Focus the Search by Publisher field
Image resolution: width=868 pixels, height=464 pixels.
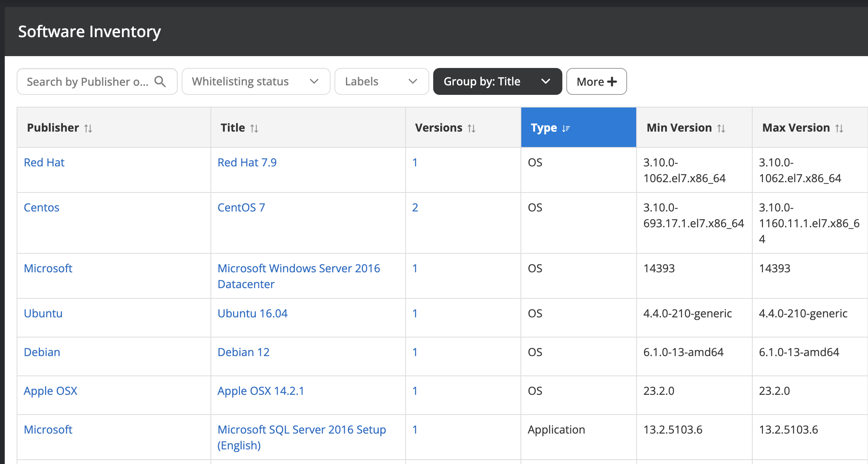87,81
